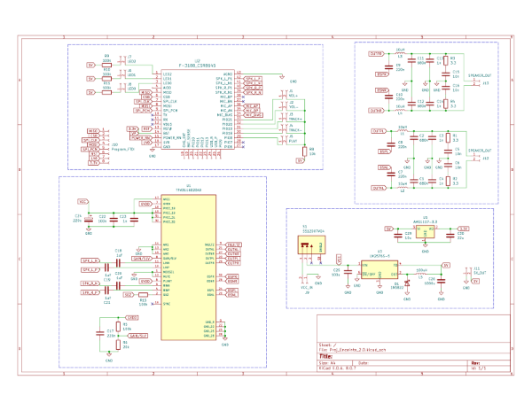The image size is (532, 411).
Task: Select resistor R10 near LED1 connector
Action: click(107, 79)
